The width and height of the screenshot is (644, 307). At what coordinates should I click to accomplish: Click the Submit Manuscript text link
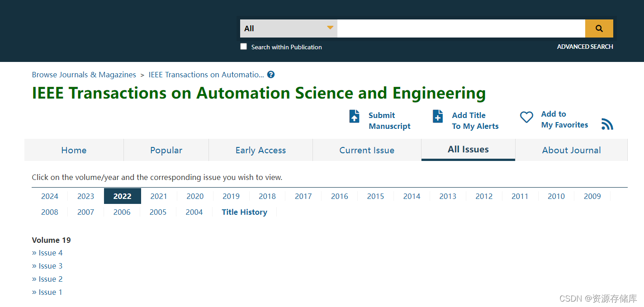pyautogui.click(x=389, y=121)
